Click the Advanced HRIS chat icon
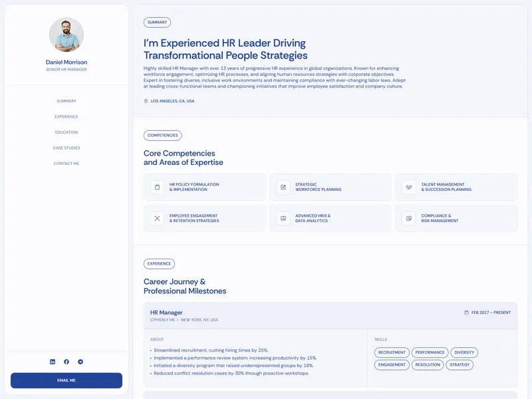 (x=283, y=218)
